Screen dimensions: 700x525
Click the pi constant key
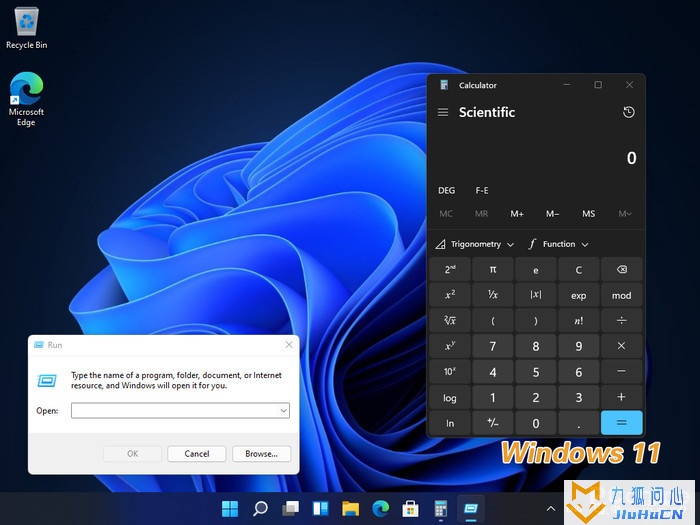click(x=493, y=269)
